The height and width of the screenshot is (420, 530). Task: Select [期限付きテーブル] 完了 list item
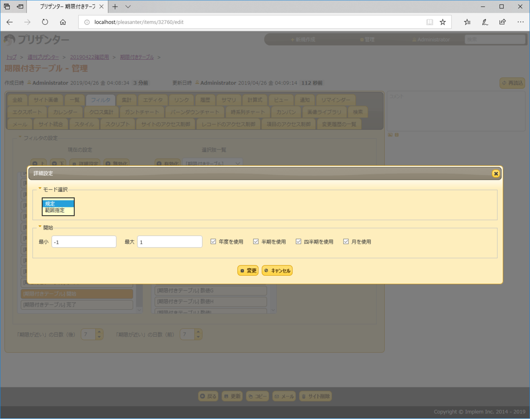click(x=77, y=305)
